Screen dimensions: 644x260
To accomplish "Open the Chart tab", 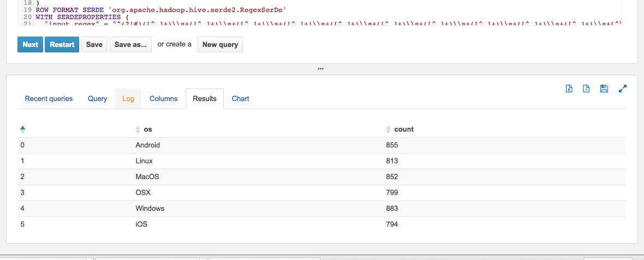I will [240, 99].
